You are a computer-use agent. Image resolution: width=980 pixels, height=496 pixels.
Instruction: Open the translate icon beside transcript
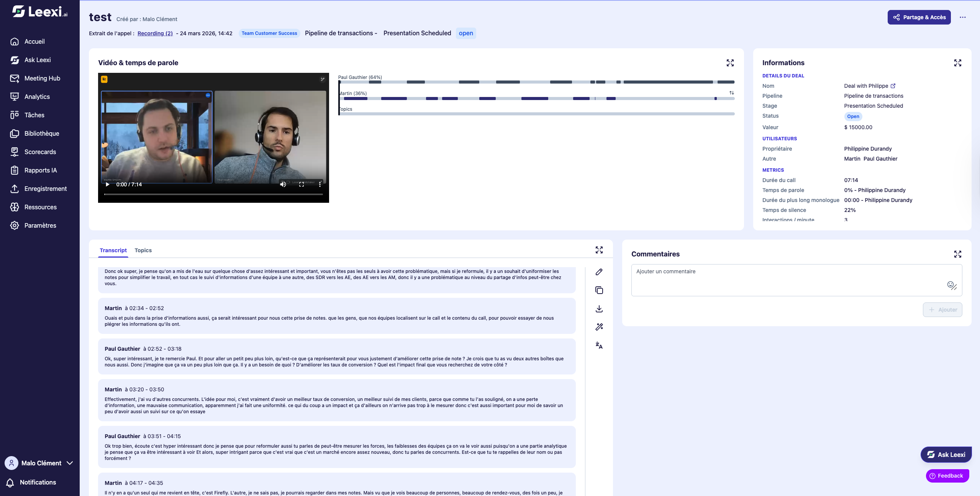coord(599,345)
